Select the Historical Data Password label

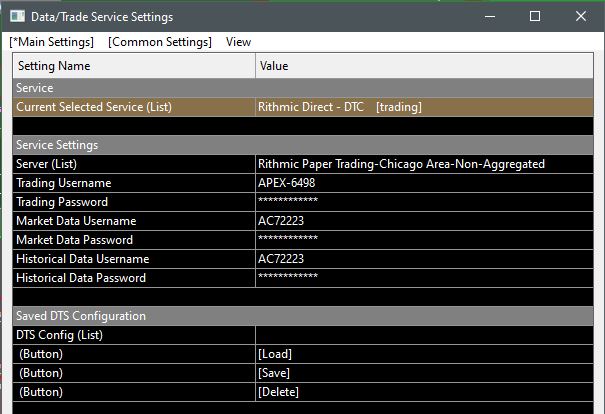[81, 278]
